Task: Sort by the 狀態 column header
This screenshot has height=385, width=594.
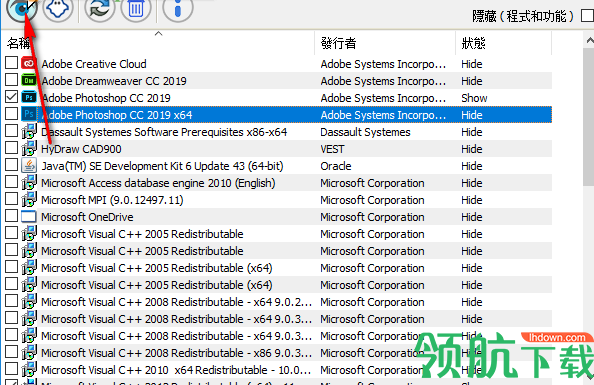Action: [x=503, y=43]
